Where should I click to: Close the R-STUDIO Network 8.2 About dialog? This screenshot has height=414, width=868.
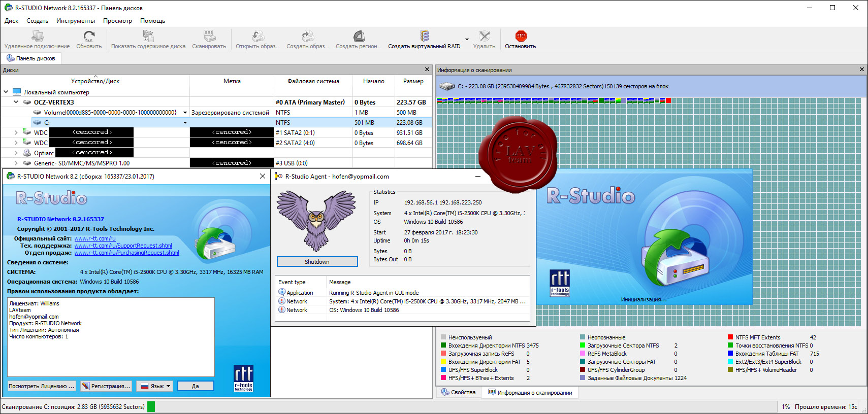click(262, 176)
